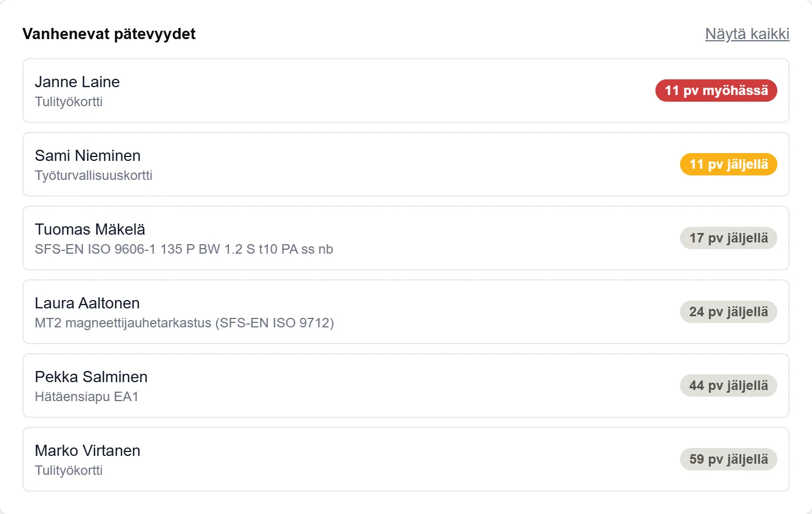Click the 44 pv jäljellä badge
Image resolution: width=812 pixels, height=514 pixels.
729,385
